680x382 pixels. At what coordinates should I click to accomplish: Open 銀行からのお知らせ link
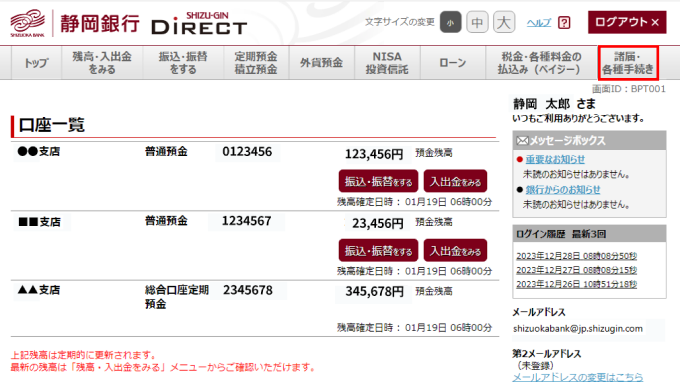[x=563, y=189]
